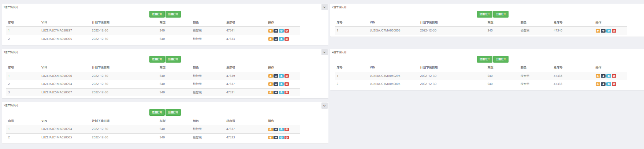This screenshot has width=644, height=149.
Task: Click red ban icon for sequence 47339
Action: click(287, 76)
